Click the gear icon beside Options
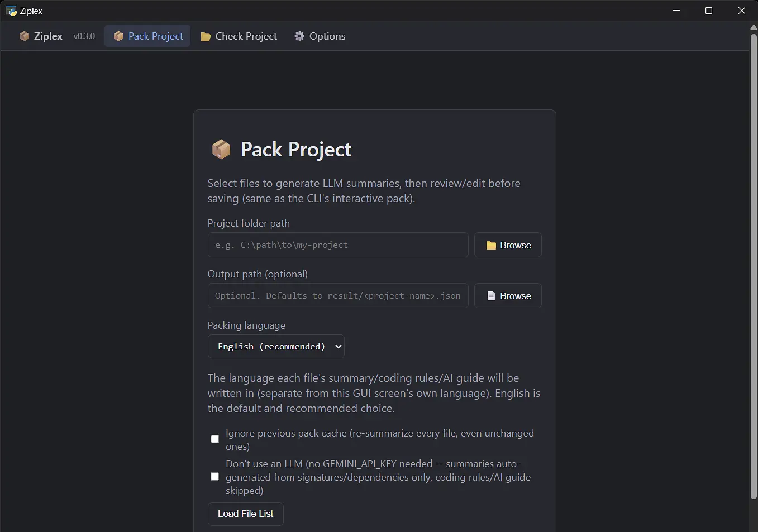This screenshot has width=758, height=532. 299,36
